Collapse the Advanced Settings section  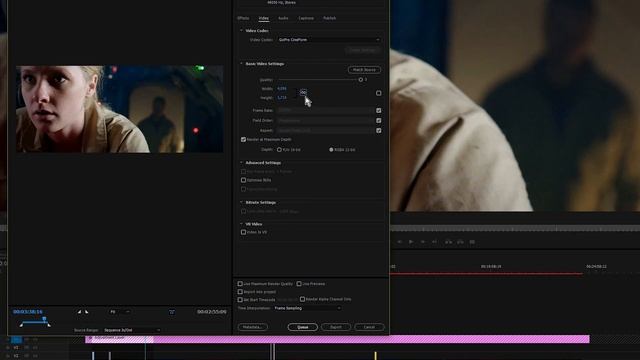tap(241, 163)
